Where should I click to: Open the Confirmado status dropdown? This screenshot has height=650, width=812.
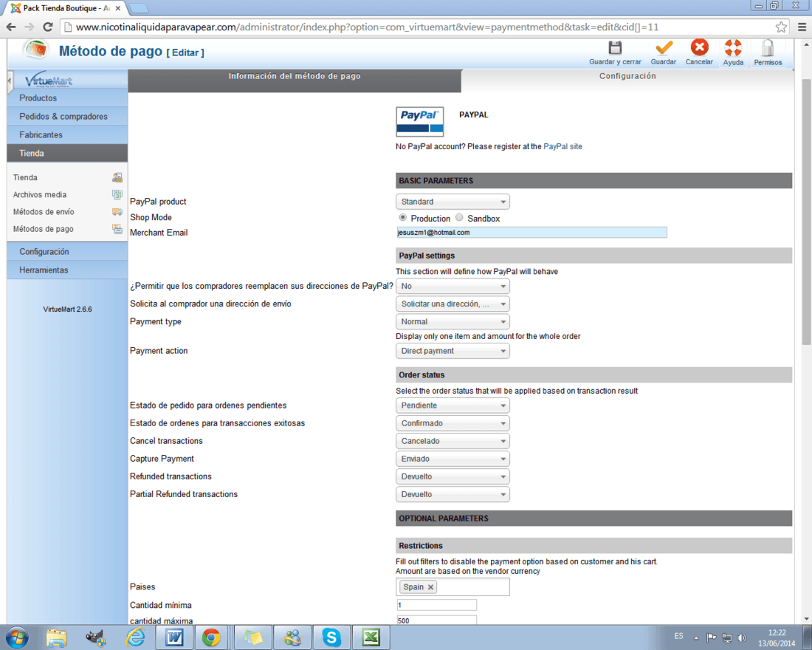pos(452,423)
